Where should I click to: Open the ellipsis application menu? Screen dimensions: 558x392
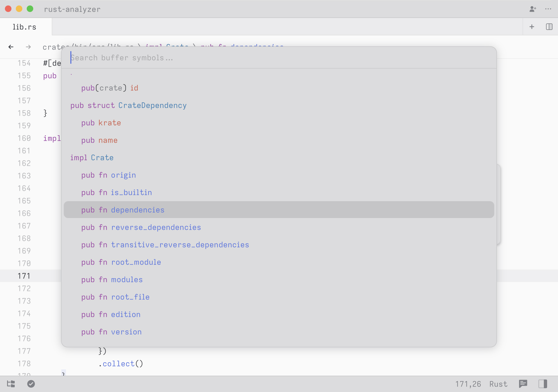coord(548,9)
